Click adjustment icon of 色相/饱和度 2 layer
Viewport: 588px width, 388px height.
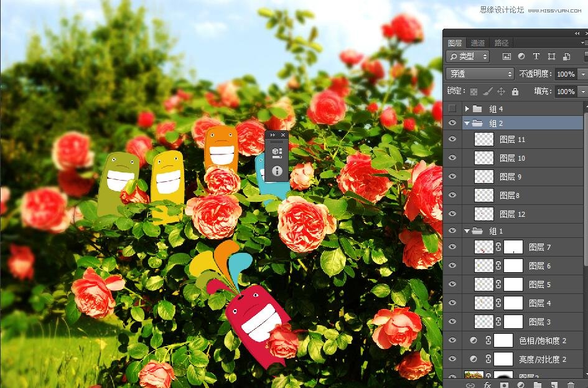(x=474, y=340)
